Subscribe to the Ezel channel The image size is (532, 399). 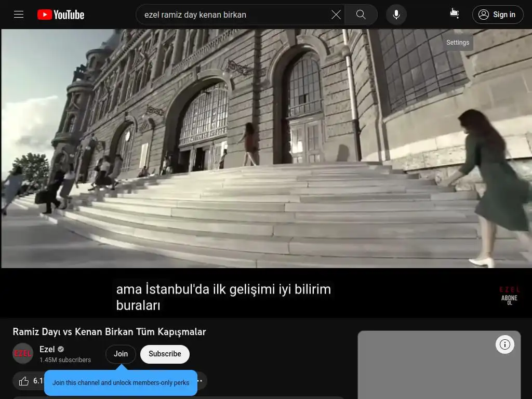click(x=165, y=354)
